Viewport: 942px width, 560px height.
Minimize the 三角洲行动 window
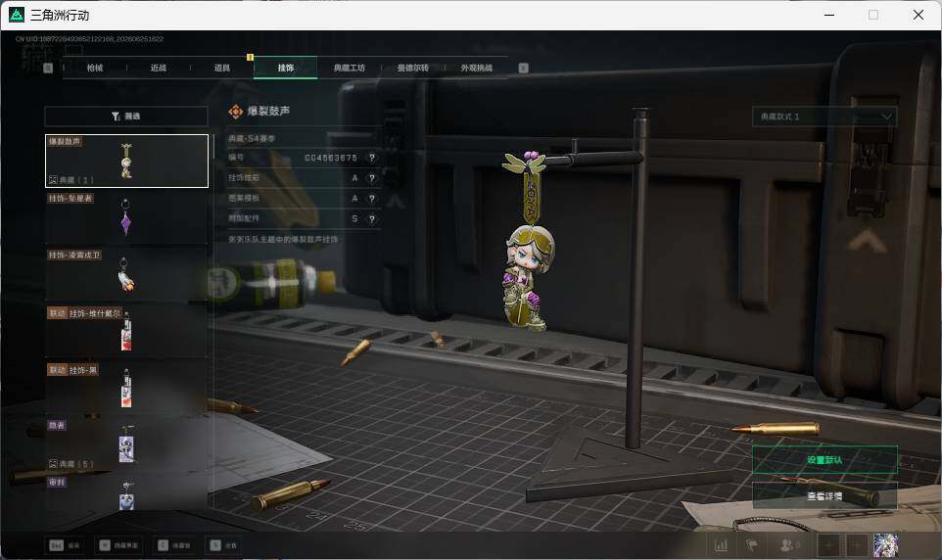[829, 15]
